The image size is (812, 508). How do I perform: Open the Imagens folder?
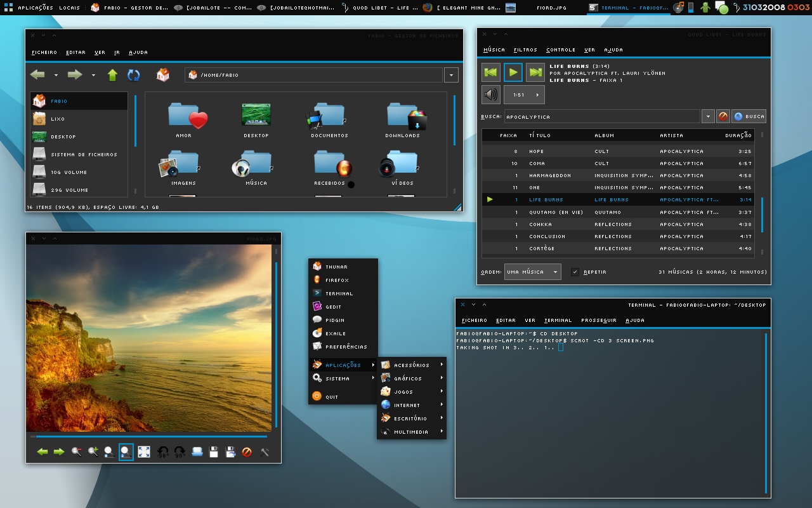click(183, 168)
